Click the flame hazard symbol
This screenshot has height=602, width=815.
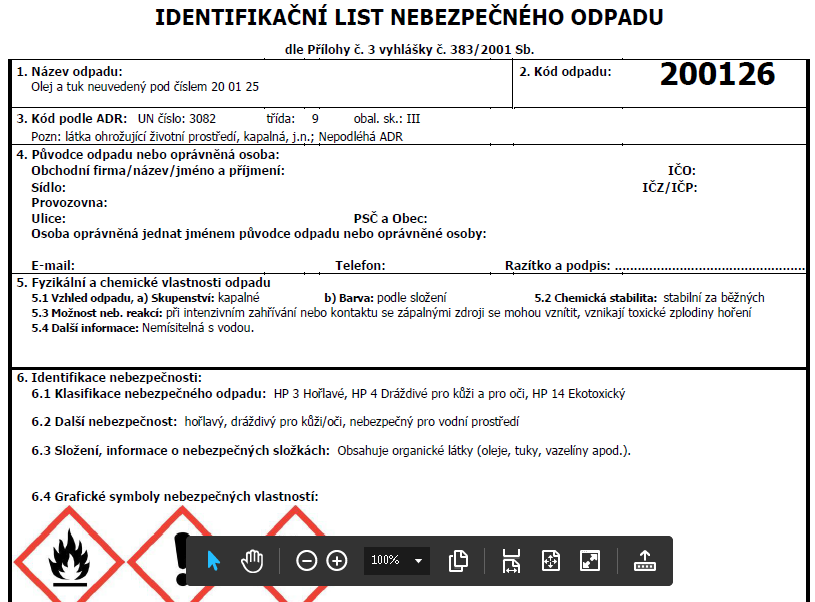(x=68, y=558)
